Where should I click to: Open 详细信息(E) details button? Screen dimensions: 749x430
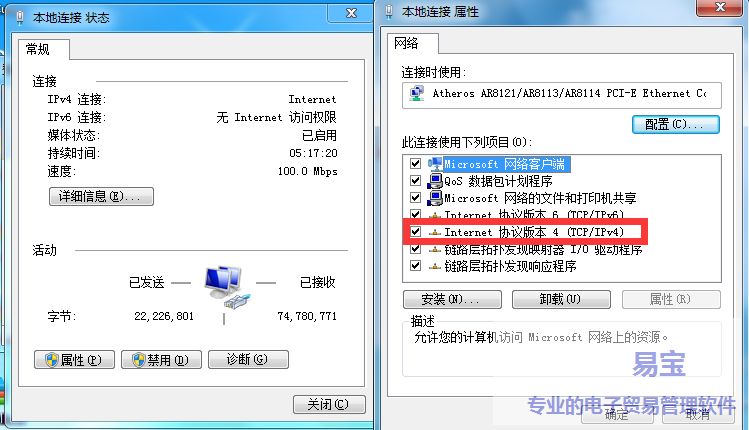click(101, 196)
